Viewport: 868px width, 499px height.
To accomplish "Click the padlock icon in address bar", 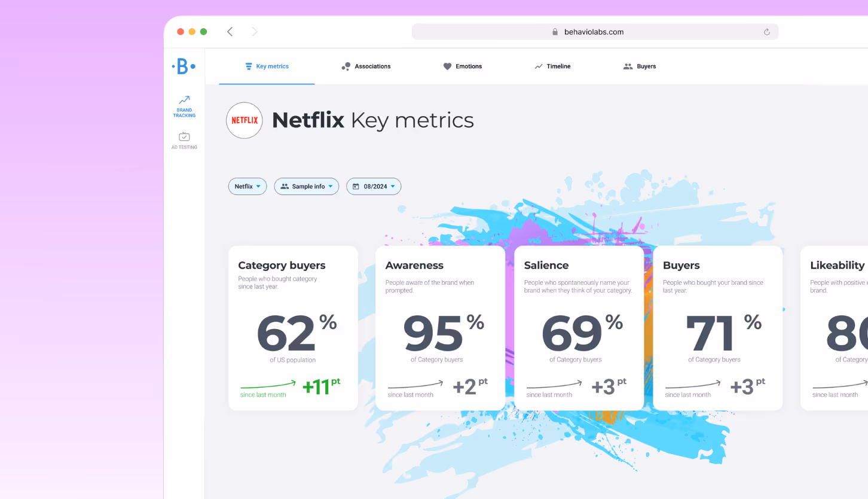I will click(x=555, y=32).
